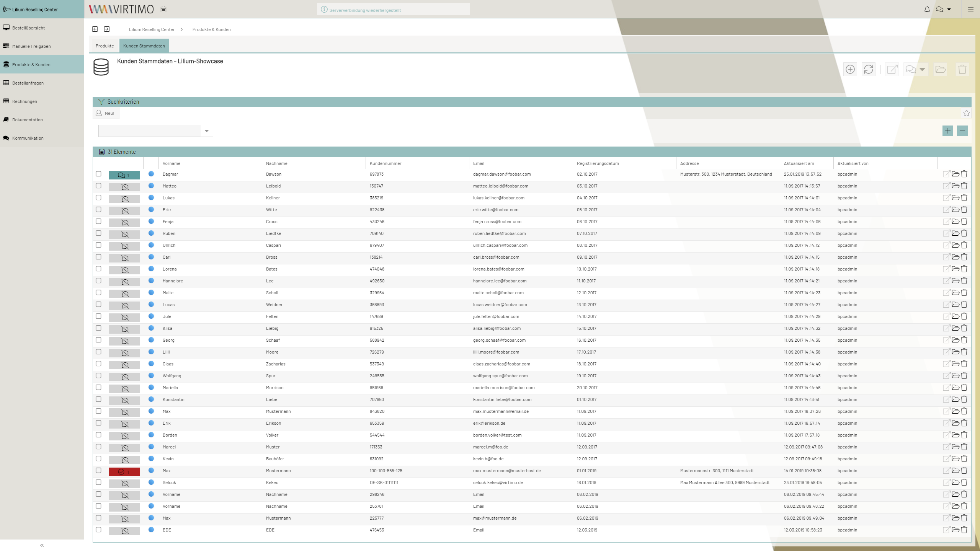
Task: Collapse the Suchkriterien panel header
Action: coord(532,101)
